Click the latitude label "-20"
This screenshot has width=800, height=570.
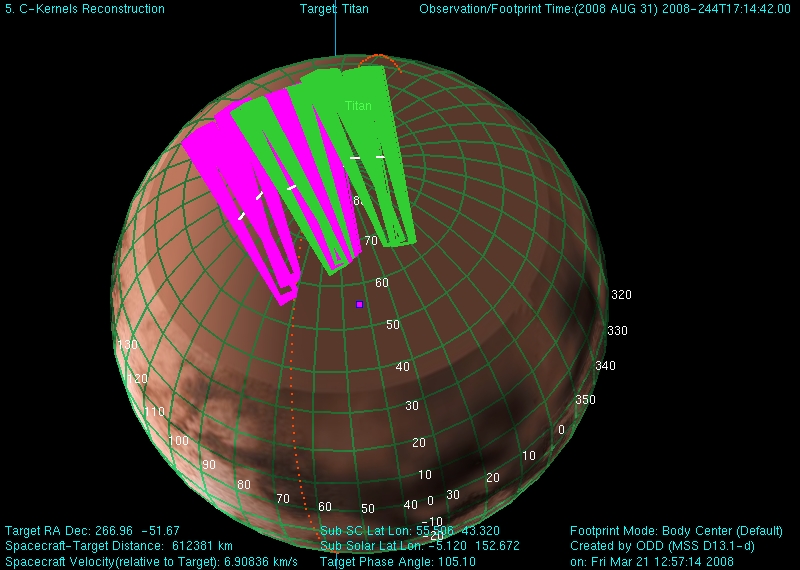pyautogui.click(x=434, y=536)
